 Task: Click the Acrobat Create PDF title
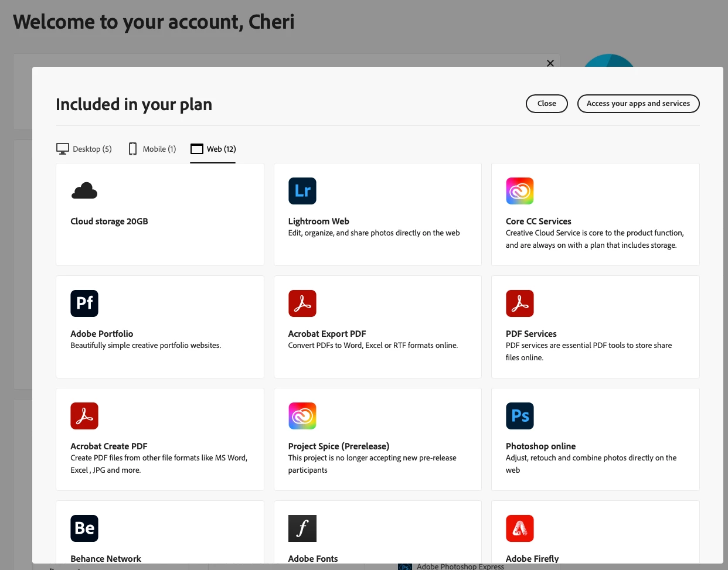(x=109, y=446)
